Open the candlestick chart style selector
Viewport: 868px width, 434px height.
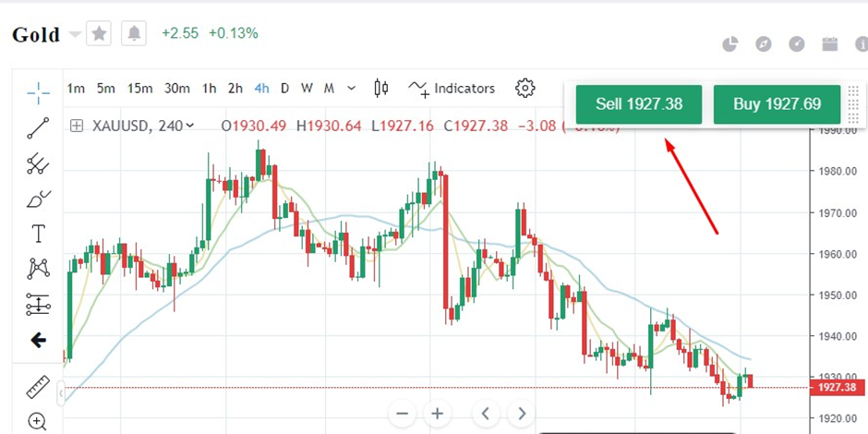(380, 89)
